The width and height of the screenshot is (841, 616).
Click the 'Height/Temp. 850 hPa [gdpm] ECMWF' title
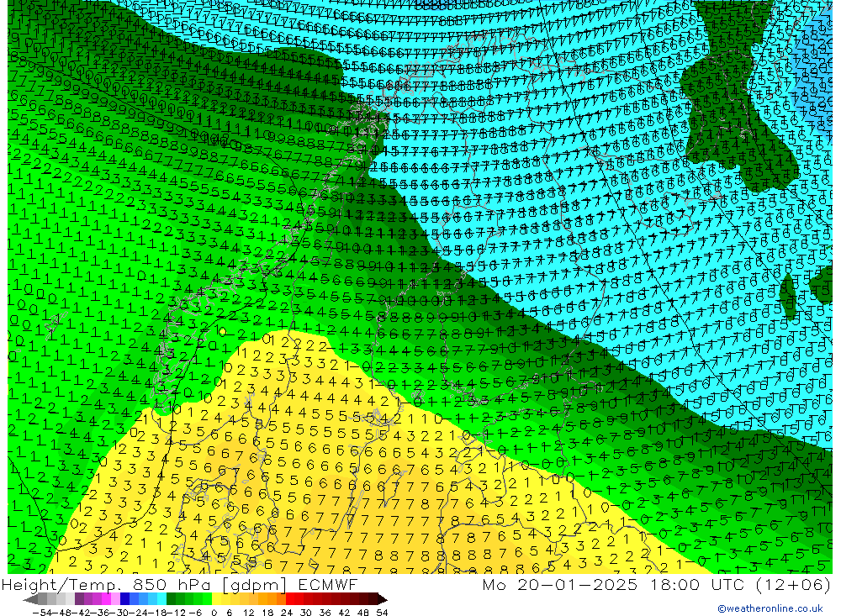pyautogui.click(x=179, y=584)
